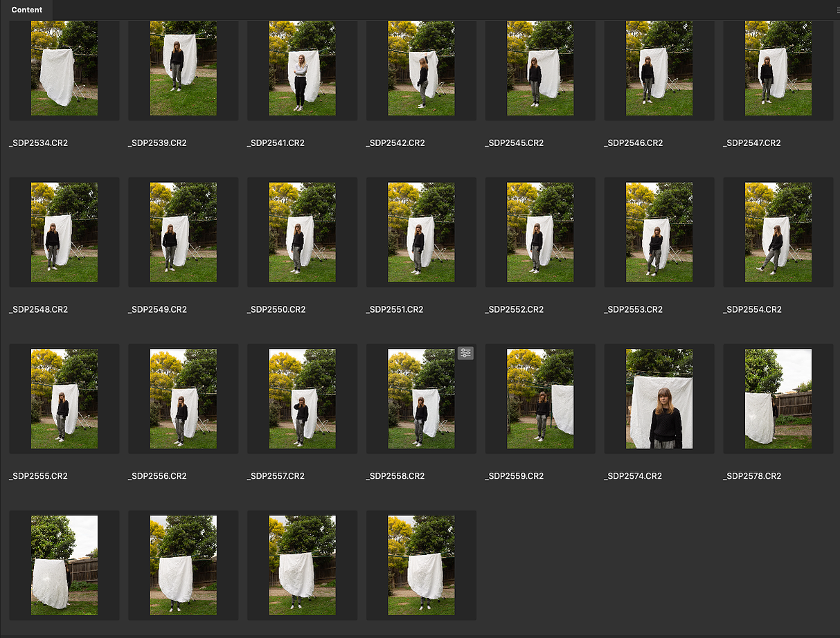This screenshot has width=840, height=638.
Task: Open the Content panel options menu
Action: [x=837, y=10]
